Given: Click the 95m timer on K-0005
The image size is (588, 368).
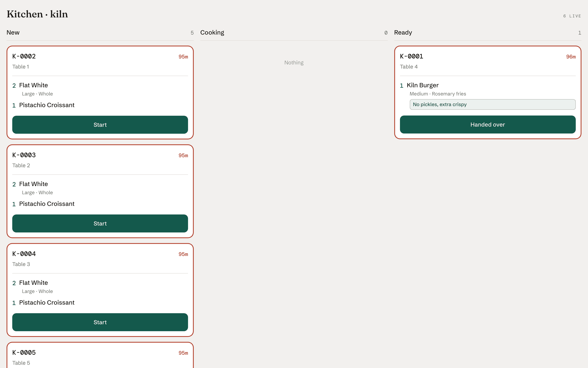Looking at the screenshot, I should point(183,353).
